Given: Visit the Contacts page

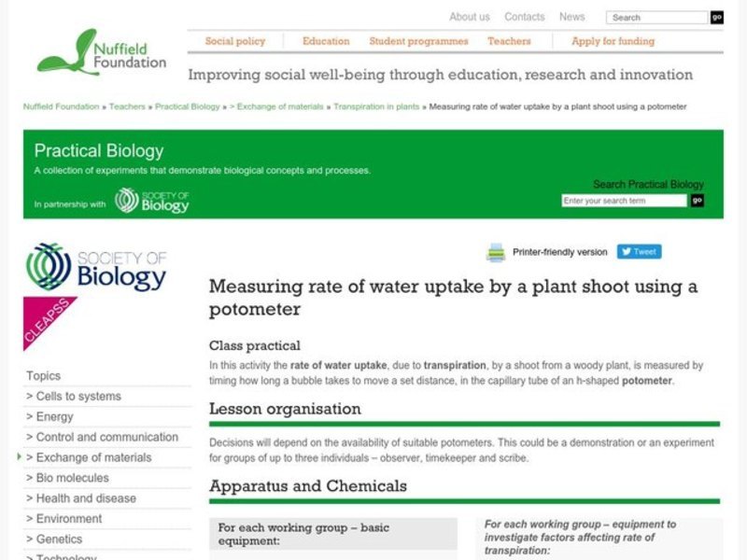Looking at the screenshot, I should click(x=525, y=16).
